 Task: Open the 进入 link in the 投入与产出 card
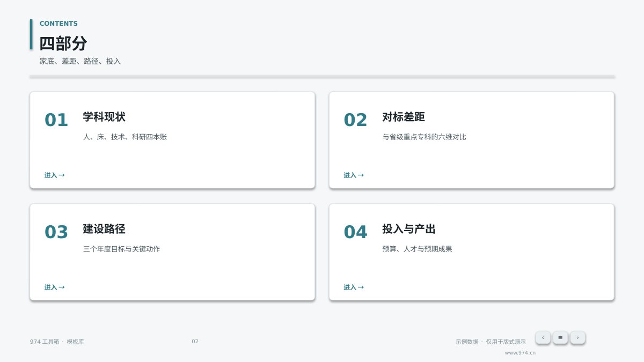pyautogui.click(x=354, y=287)
